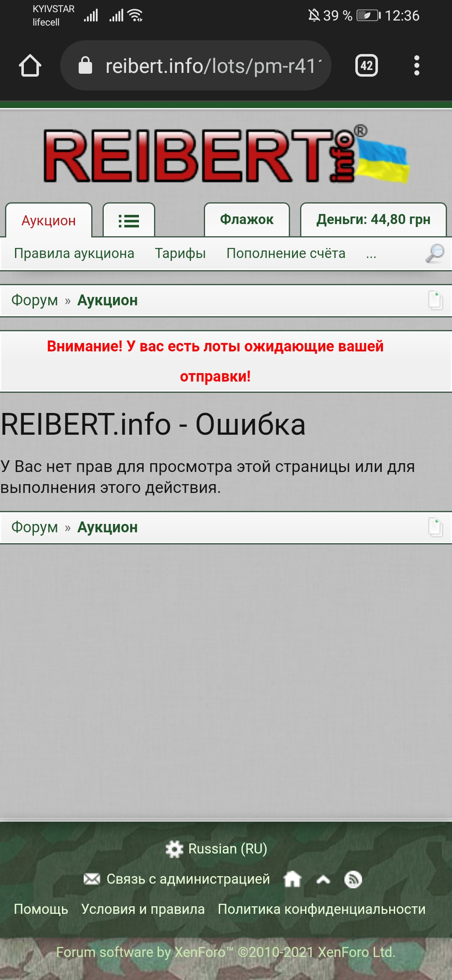Image resolution: width=452 pixels, height=980 pixels.
Task: Go to Аукцион in top breadcrumb
Action: click(108, 300)
